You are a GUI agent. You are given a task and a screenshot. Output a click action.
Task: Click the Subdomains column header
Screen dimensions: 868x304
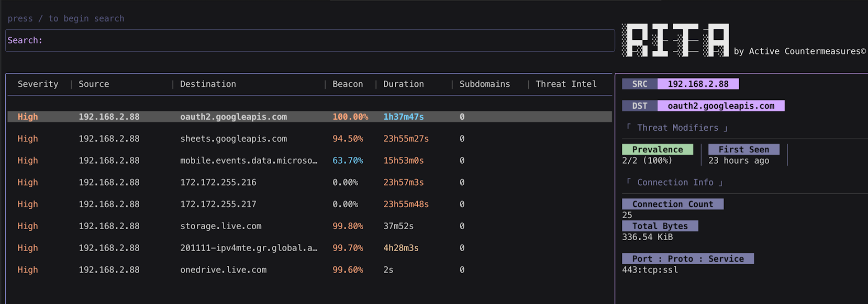coord(485,84)
